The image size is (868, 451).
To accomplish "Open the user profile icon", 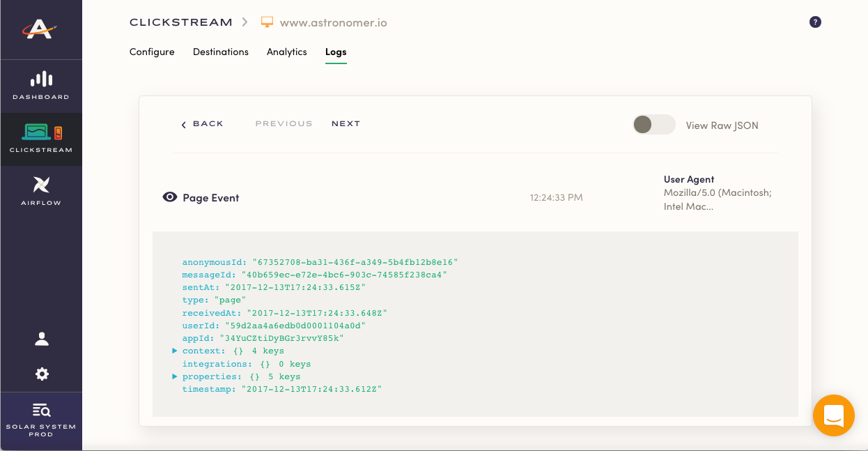I will tap(42, 339).
